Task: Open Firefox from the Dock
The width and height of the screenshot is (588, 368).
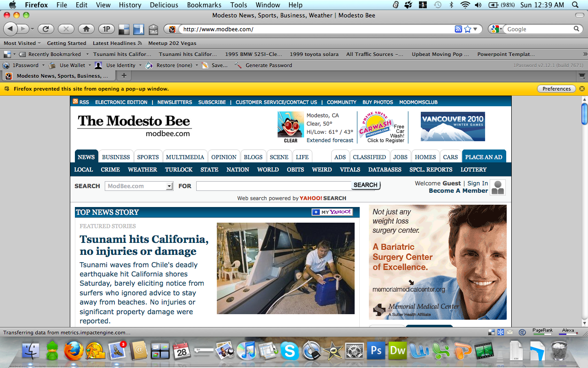Action: (x=74, y=351)
